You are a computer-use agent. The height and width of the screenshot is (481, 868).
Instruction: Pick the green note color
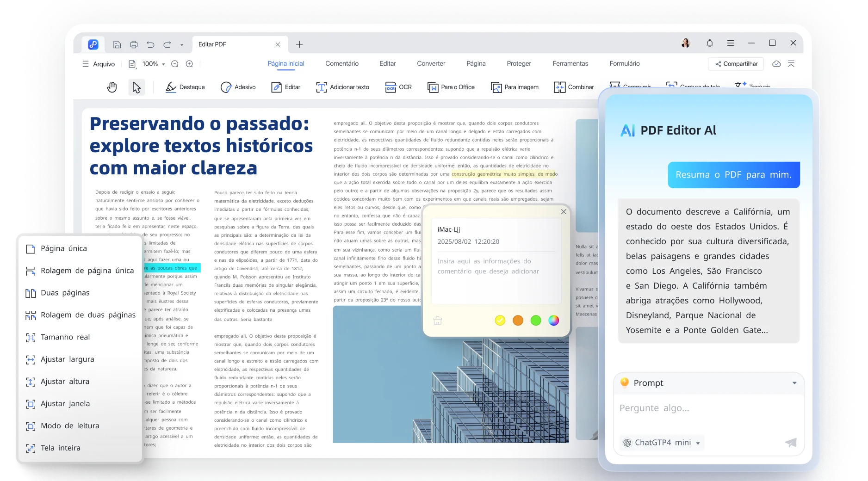point(536,321)
